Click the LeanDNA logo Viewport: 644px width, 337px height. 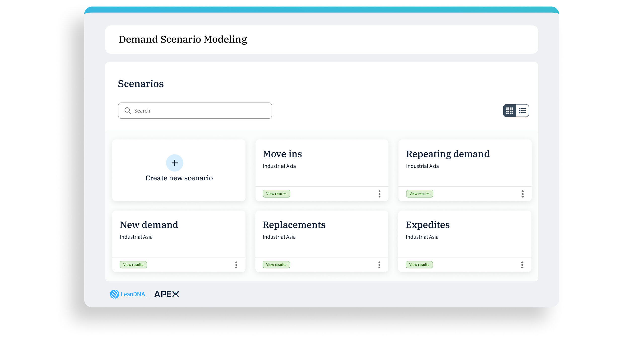click(128, 294)
